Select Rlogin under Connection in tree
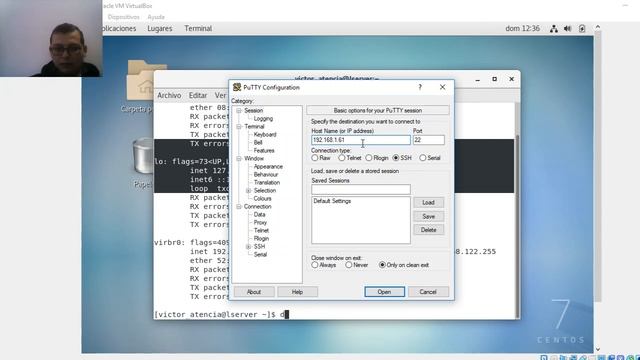640x360 pixels. click(261, 238)
